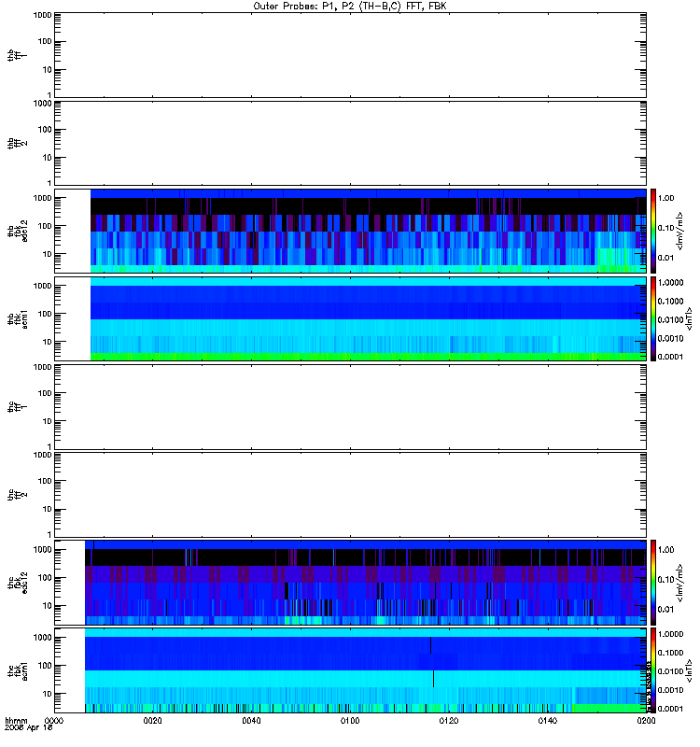
Task: Click the "10" y-axis tick of thb fbk edc12 panel
Action: tap(47, 254)
